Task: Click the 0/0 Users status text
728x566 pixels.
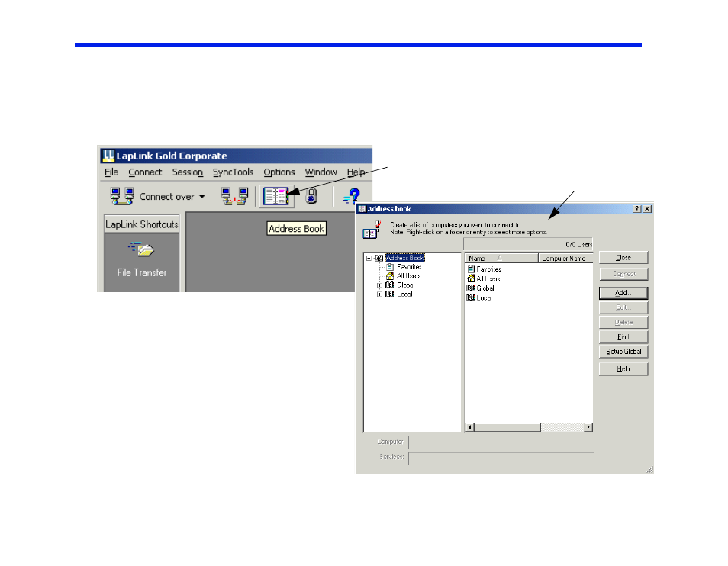Action: [578, 245]
